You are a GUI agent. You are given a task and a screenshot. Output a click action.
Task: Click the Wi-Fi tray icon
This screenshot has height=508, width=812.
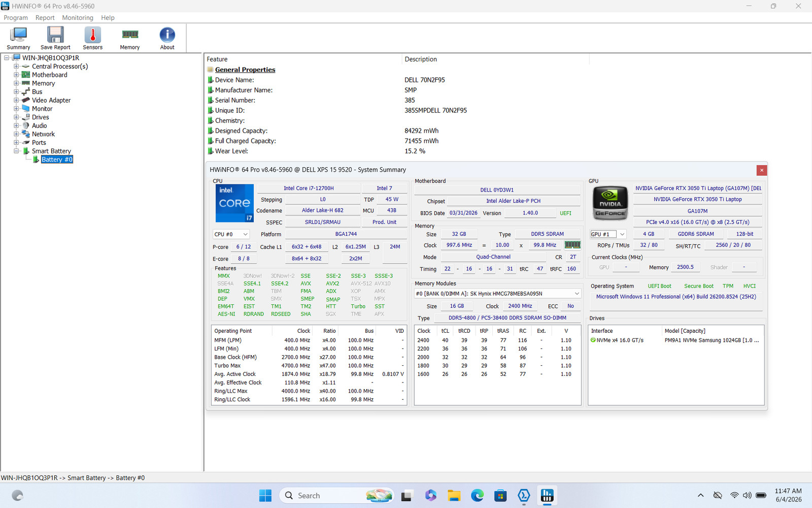pyautogui.click(x=734, y=495)
